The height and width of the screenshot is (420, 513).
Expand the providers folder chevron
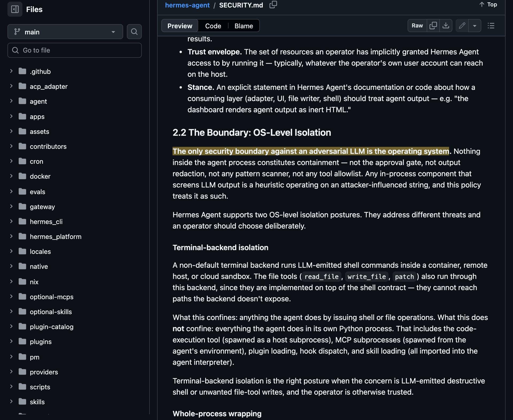11,372
